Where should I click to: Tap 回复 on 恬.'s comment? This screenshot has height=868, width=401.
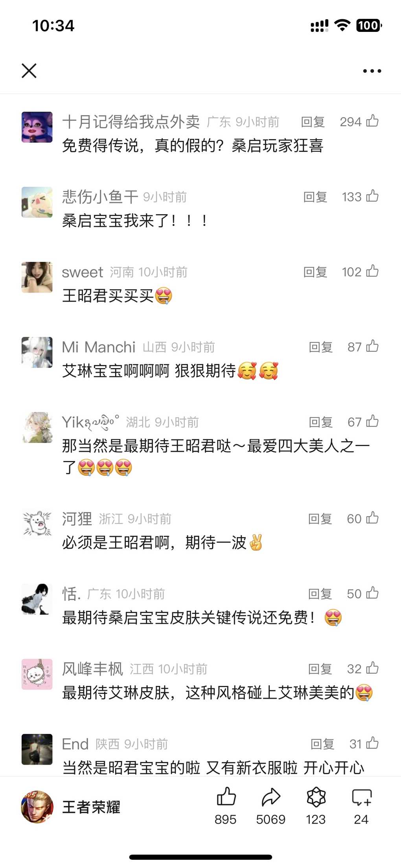click(320, 594)
